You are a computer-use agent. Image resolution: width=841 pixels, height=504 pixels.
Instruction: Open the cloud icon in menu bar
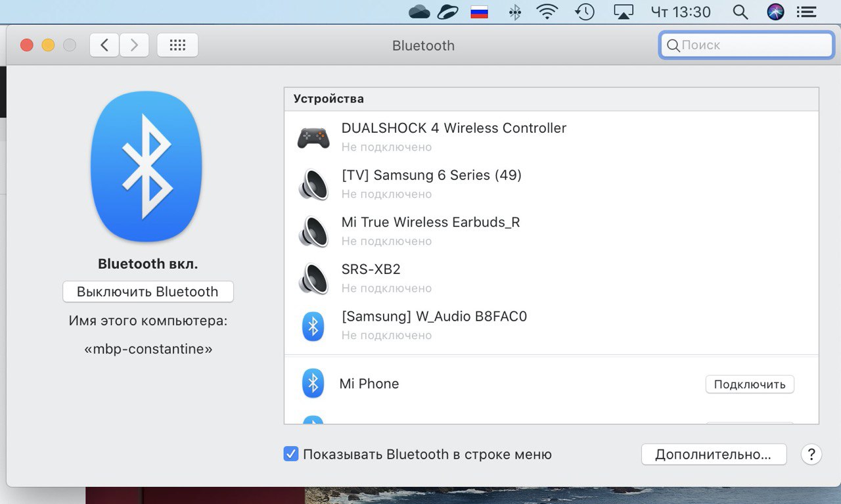click(419, 12)
